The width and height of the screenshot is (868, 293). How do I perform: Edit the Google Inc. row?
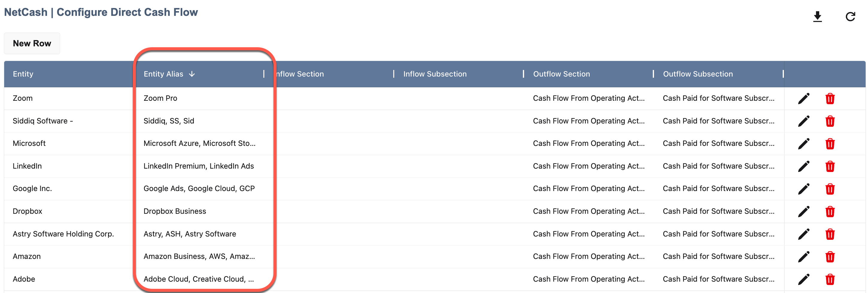coord(804,189)
